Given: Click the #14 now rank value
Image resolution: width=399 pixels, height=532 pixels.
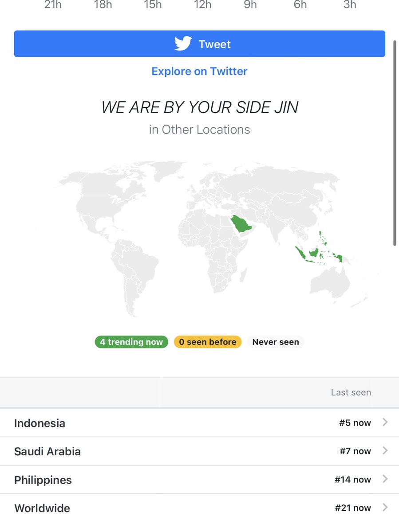Looking at the screenshot, I should [353, 479].
